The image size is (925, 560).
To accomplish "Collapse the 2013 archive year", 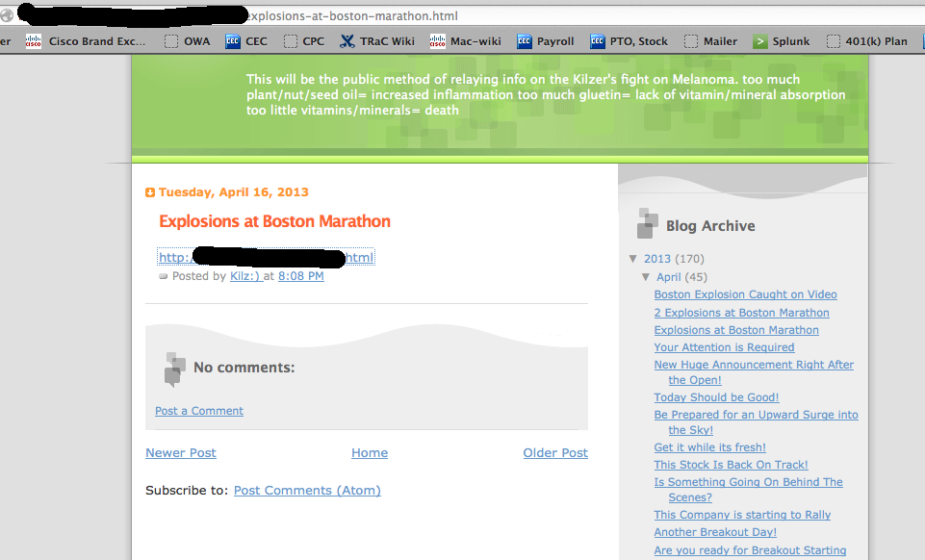I will [x=633, y=259].
